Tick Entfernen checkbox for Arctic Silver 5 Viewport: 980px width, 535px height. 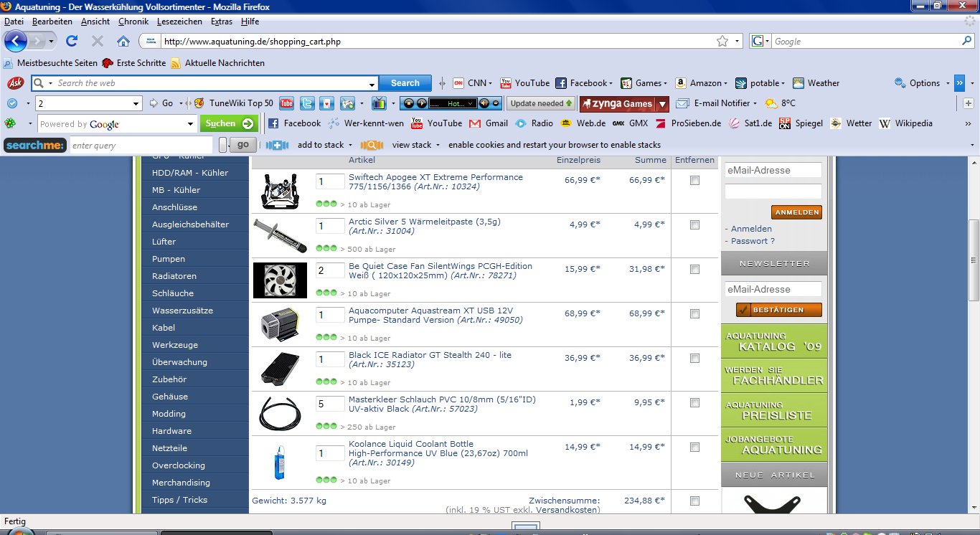694,225
